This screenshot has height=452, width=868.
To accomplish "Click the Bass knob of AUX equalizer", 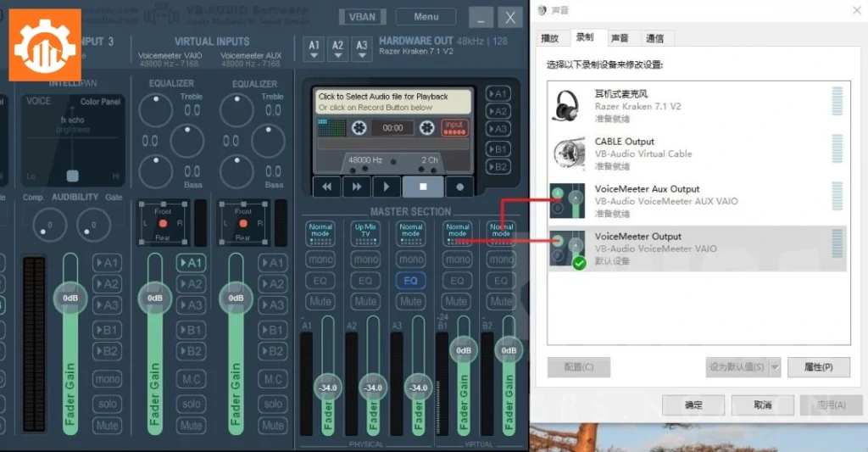I will click(236, 171).
